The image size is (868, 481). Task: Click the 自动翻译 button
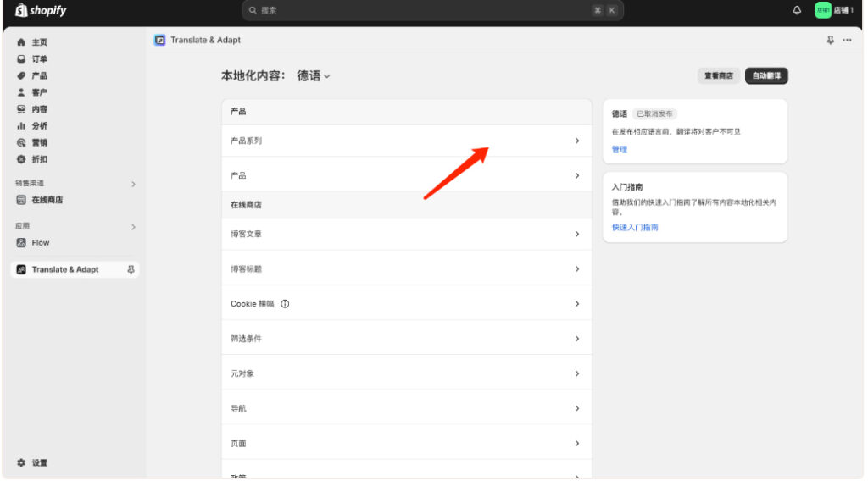pos(766,76)
